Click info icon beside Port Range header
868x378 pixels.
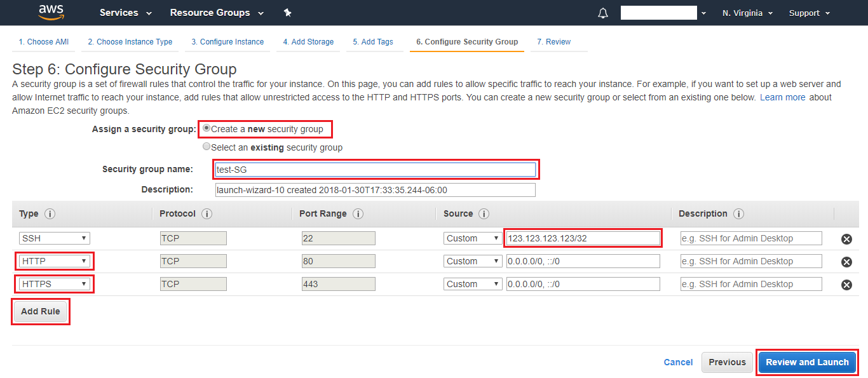pyautogui.click(x=358, y=214)
